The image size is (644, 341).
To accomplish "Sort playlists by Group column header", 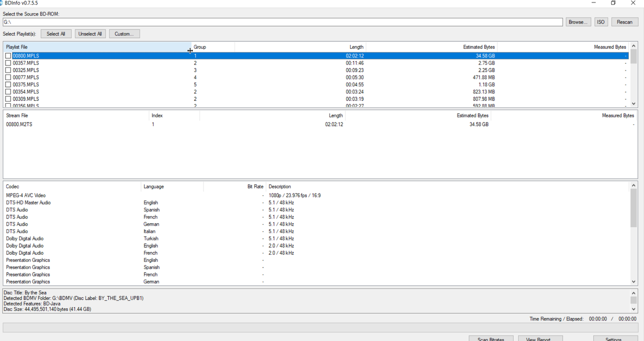I will coord(213,47).
